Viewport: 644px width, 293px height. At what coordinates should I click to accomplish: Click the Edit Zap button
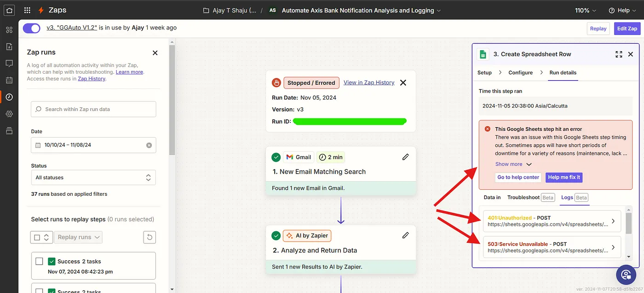click(x=627, y=29)
